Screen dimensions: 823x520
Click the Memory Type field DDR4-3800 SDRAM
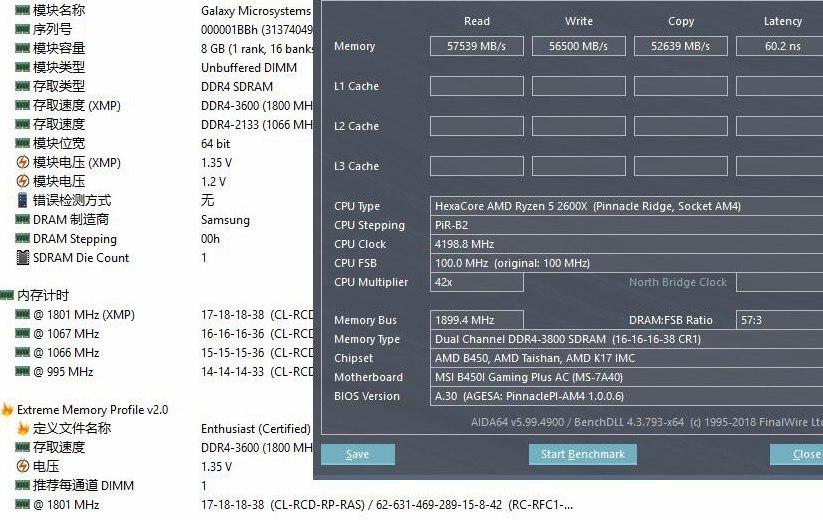(627, 339)
